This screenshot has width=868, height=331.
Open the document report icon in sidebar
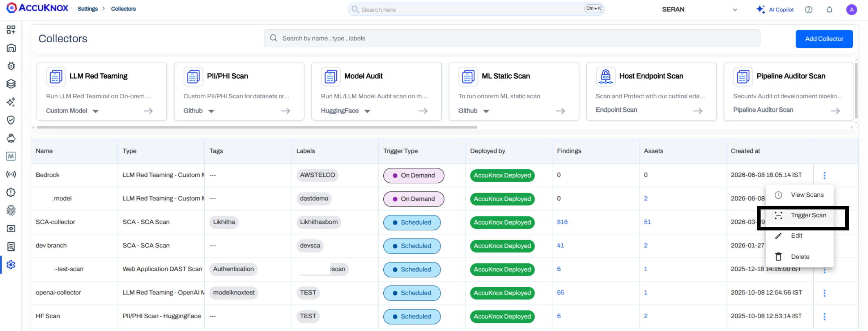point(11,247)
